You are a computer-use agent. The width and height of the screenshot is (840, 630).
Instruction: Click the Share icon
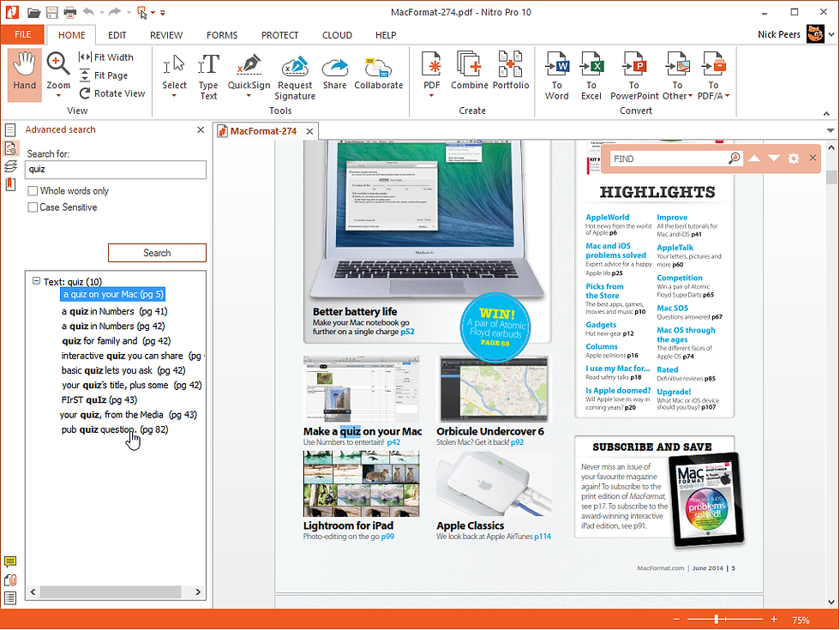coord(335,72)
